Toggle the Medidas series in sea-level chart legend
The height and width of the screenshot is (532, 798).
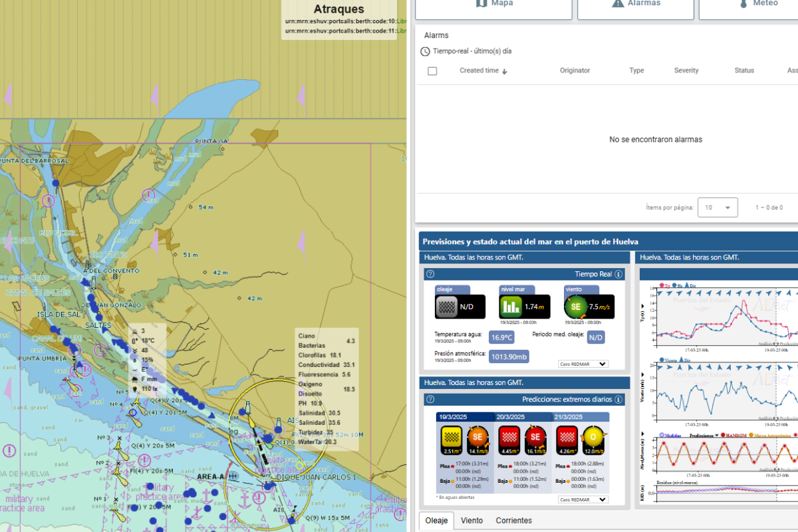(x=670, y=435)
